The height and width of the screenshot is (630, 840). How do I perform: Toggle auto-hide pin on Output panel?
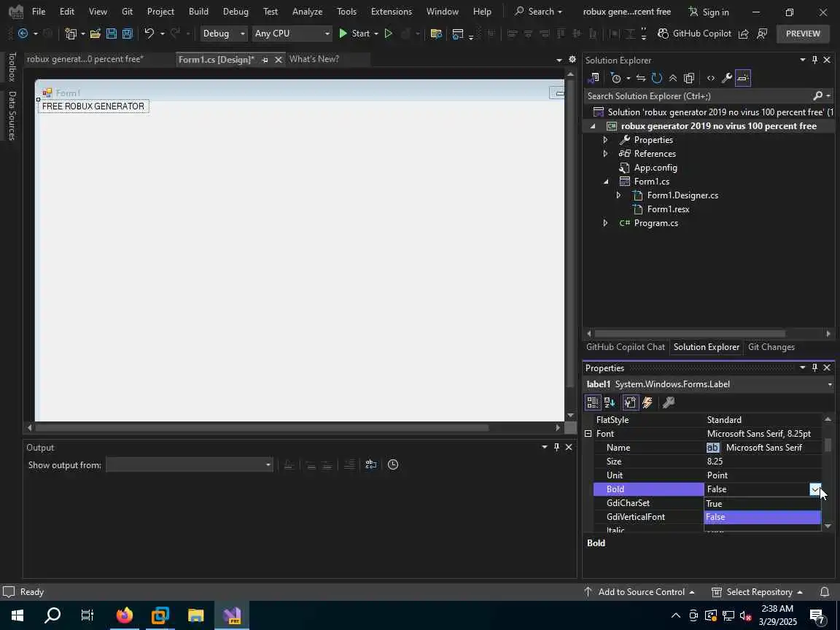pos(556,447)
